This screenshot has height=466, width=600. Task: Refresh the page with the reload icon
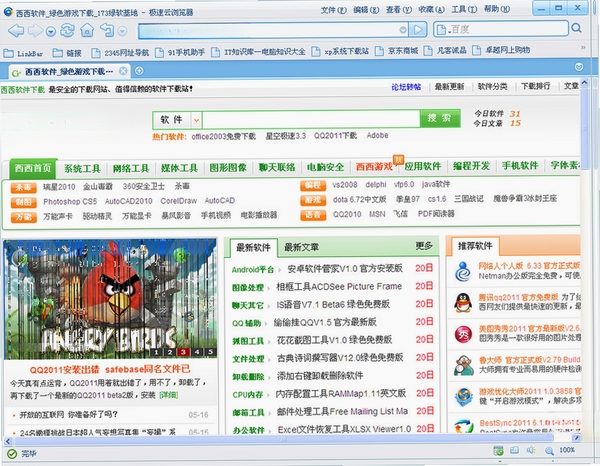point(67,30)
